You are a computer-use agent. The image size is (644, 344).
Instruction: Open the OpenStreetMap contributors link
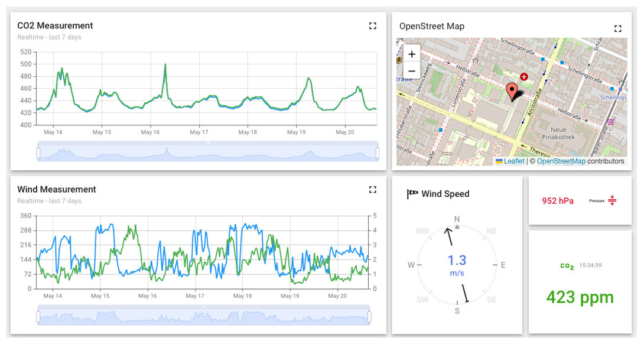[561, 161]
